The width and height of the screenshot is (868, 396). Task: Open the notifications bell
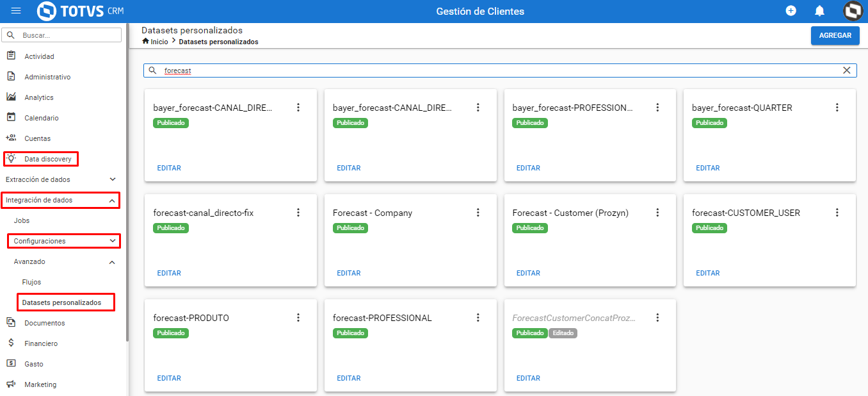pos(819,11)
